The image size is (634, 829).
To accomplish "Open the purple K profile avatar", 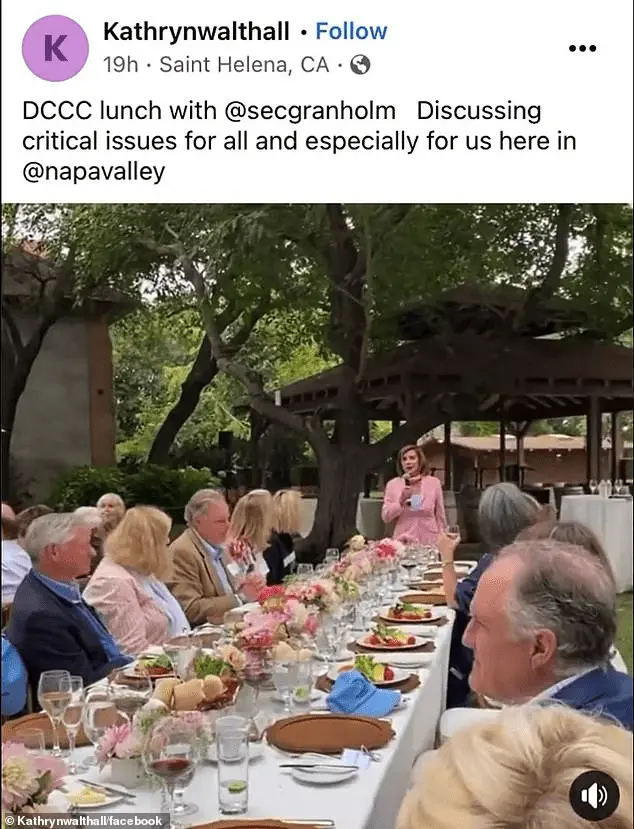I will [x=55, y=48].
